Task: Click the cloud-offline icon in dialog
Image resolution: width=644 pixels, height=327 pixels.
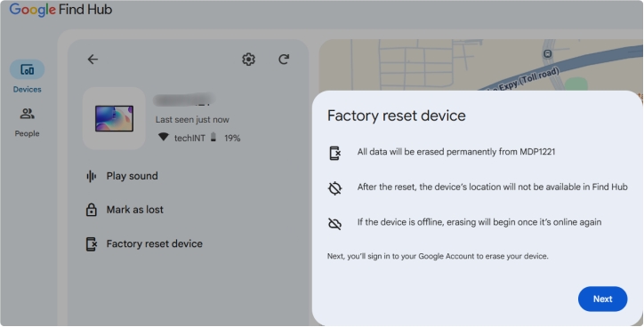Action: [335, 224]
